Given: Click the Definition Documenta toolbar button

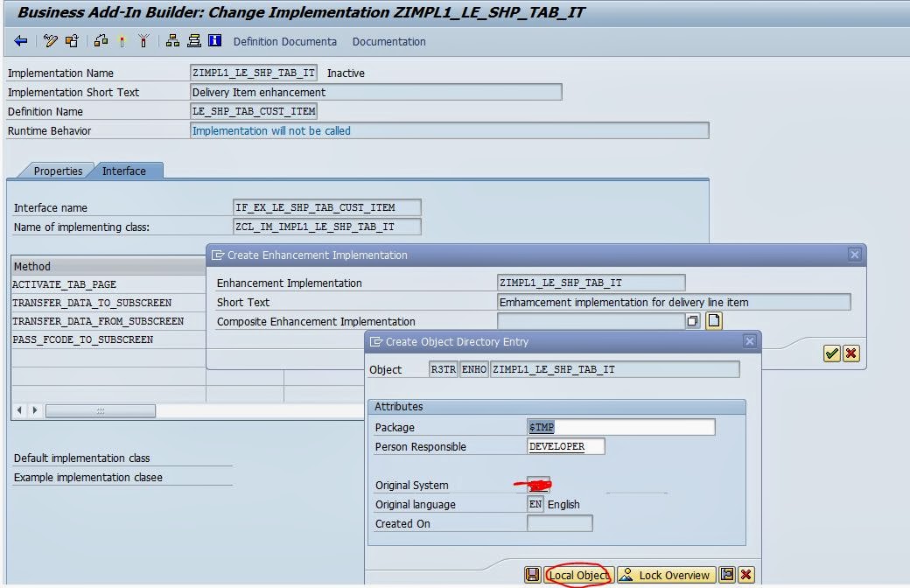Looking at the screenshot, I should coord(285,42).
